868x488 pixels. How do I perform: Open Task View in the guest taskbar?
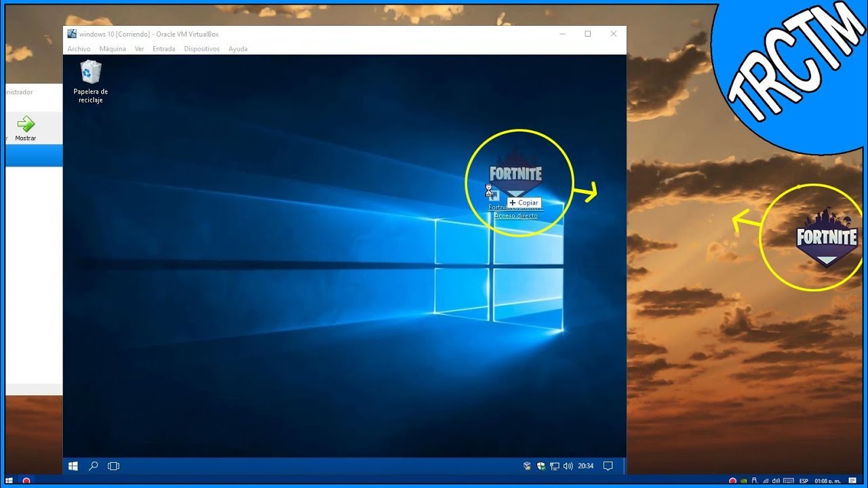(x=114, y=466)
